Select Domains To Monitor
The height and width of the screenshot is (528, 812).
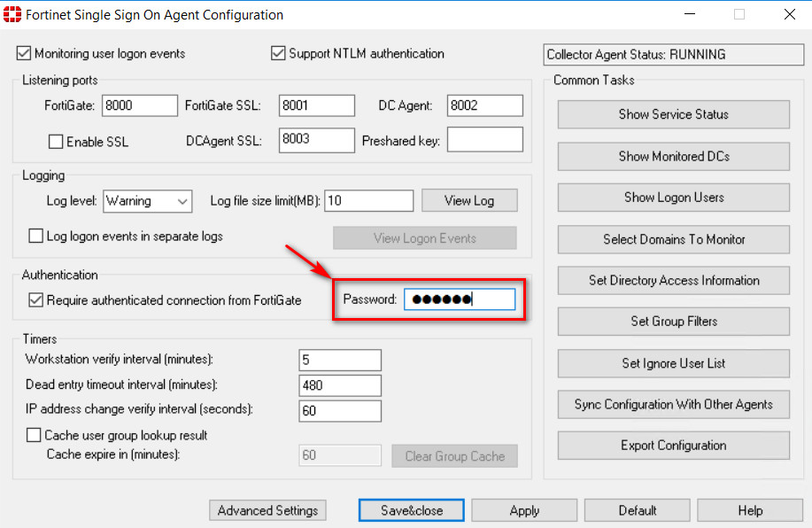coord(673,238)
